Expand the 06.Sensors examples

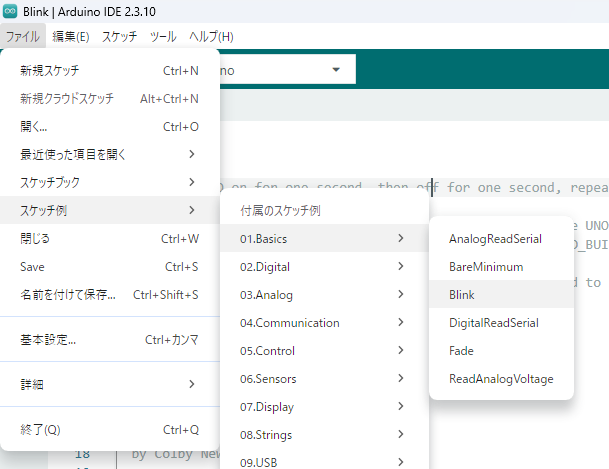click(x=324, y=379)
